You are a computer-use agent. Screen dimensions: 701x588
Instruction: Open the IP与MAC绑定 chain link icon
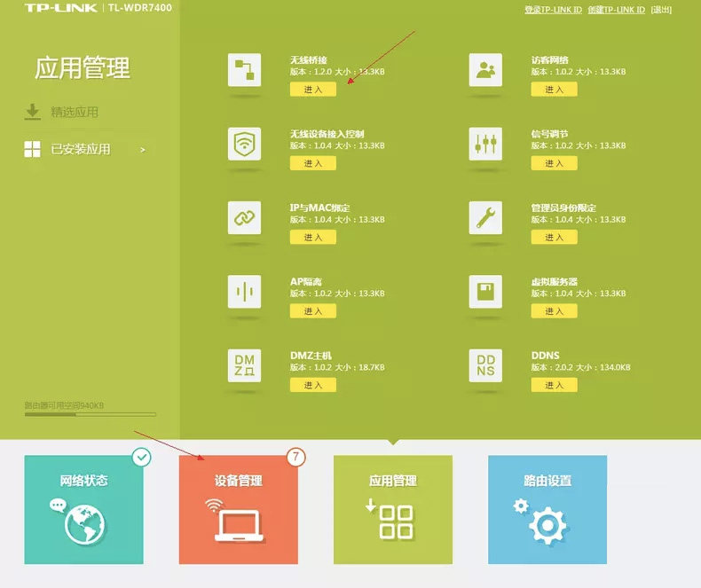point(245,217)
